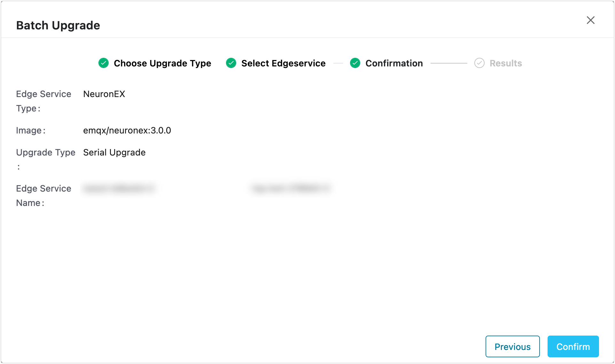This screenshot has height=364, width=615.
Task: Click the green check beside Confirmation
Action: pos(355,63)
